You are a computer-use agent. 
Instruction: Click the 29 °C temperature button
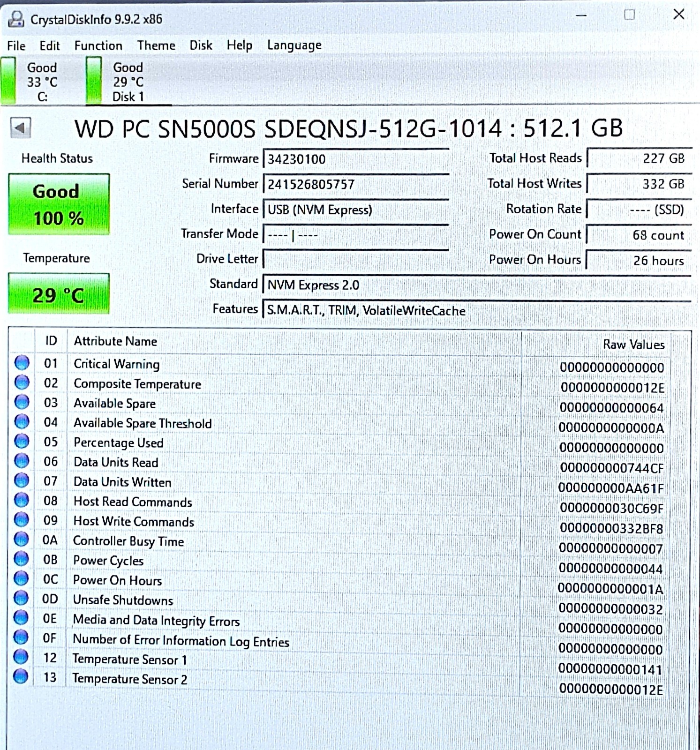click(59, 294)
